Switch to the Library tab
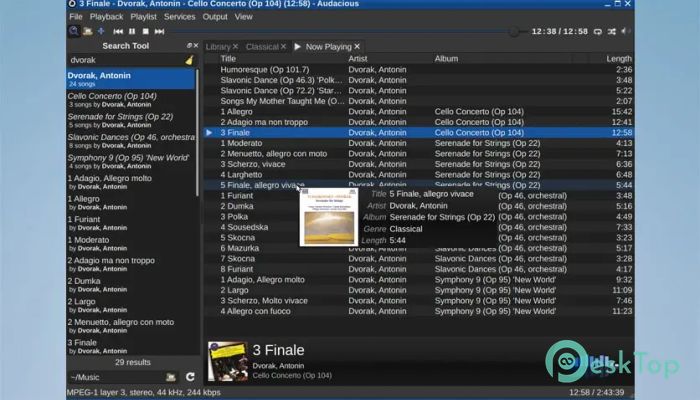 click(218, 47)
